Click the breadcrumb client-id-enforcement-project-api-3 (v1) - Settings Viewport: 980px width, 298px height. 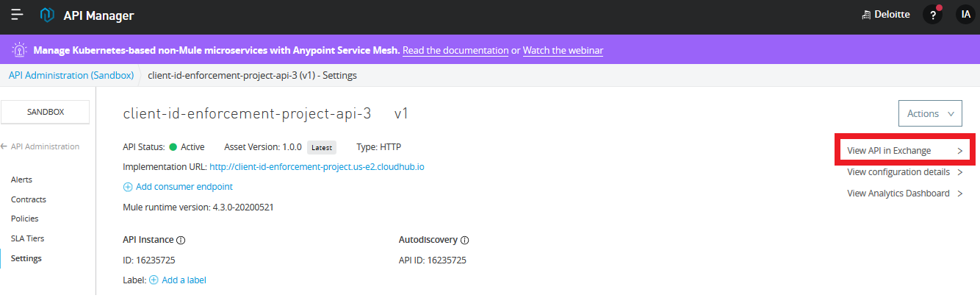(x=253, y=75)
